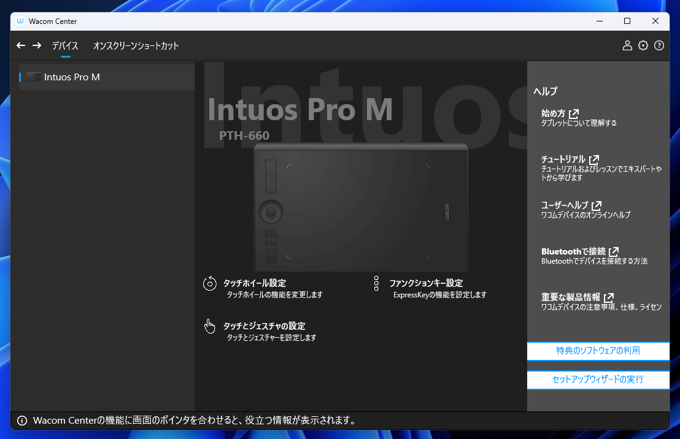Close the Wacom Center window
The height and width of the screenshot is (439, 680).
[655, 21]
